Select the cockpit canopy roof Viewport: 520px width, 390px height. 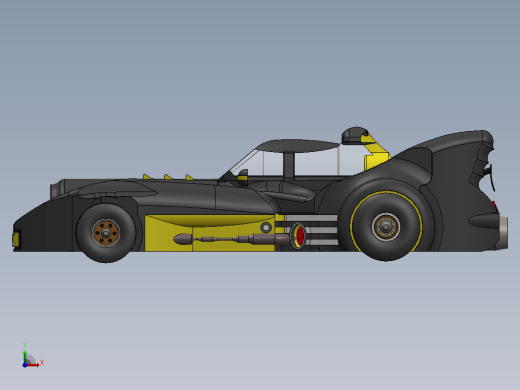pyautogui.click(x=298, y=146)
